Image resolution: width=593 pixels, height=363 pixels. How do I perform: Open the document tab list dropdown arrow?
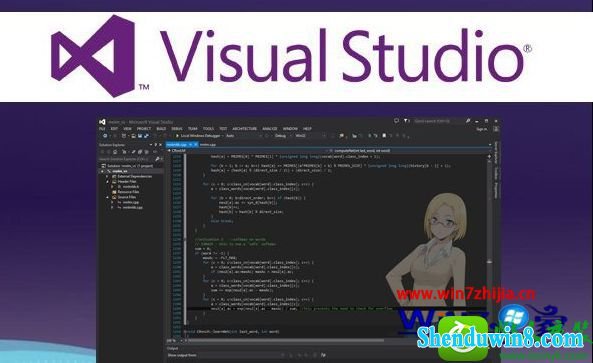pos(490,145)
